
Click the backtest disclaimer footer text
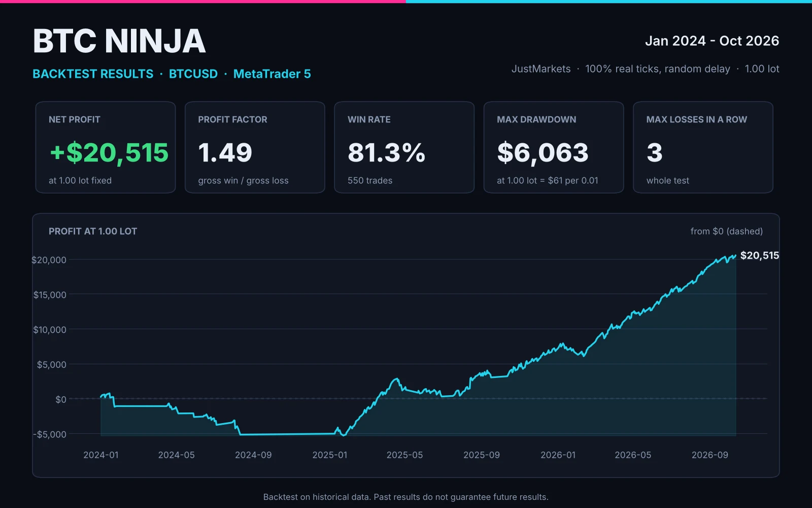(406, 497)
